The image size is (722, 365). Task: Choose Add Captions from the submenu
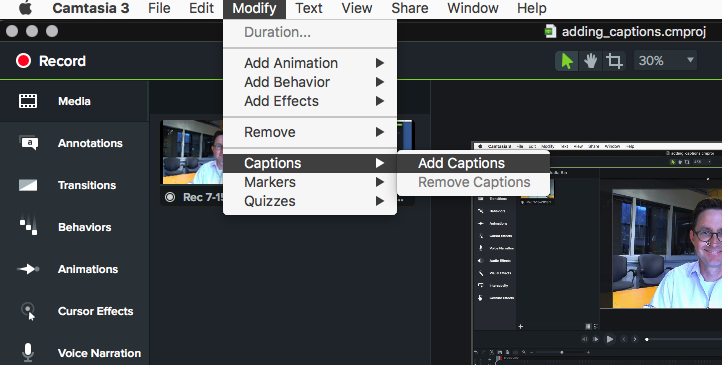coord(473,163)
